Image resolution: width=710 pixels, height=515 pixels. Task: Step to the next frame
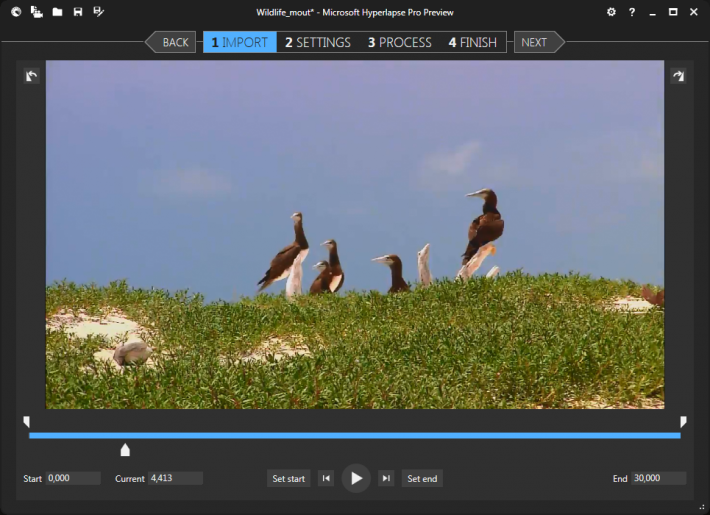point(386,478)
